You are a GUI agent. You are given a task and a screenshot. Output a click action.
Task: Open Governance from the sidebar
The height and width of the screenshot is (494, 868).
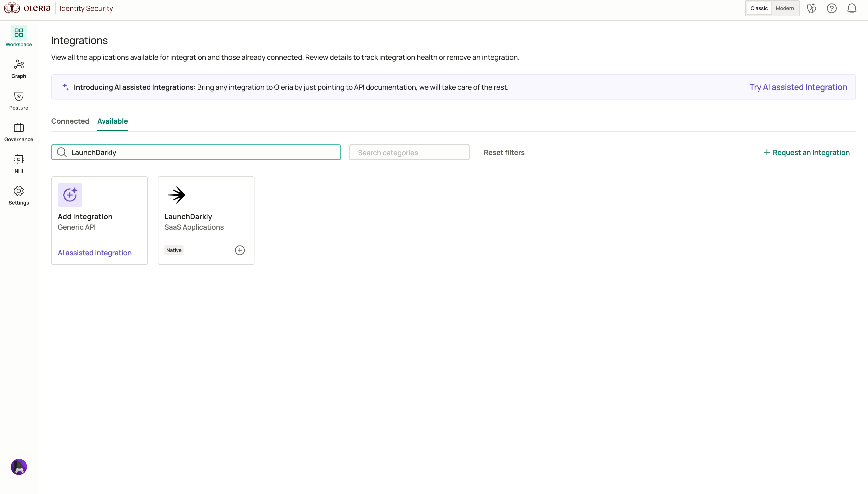click(x=19, y=132)
